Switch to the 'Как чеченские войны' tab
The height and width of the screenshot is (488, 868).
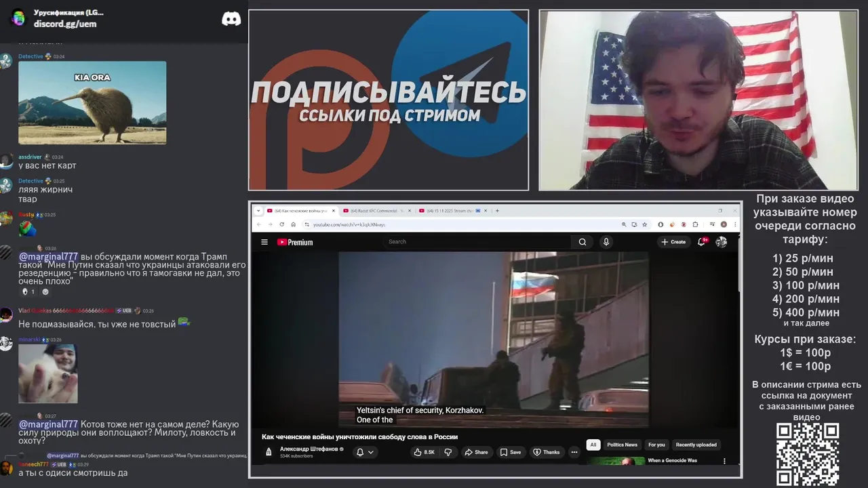click(x=300, y=211)
